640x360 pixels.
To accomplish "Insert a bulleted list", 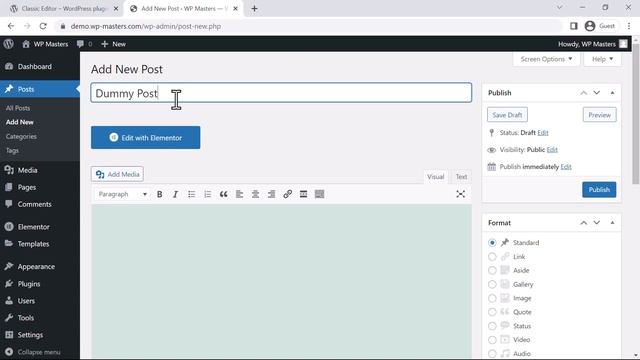I will point(191,194).
